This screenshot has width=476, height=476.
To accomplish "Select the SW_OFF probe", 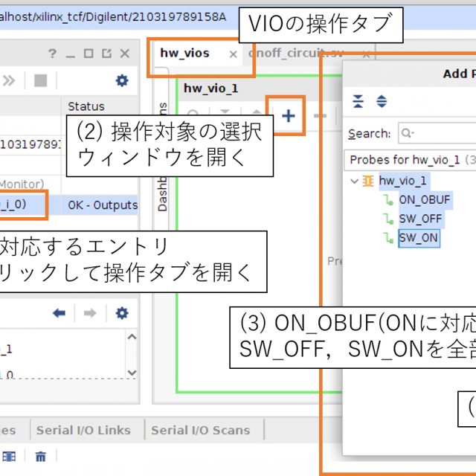I will (420, 219).
